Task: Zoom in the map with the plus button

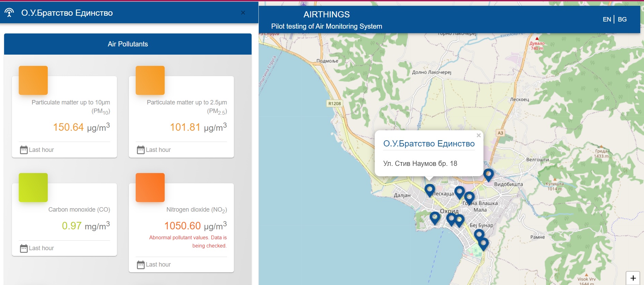Action: tap(633, 278)
